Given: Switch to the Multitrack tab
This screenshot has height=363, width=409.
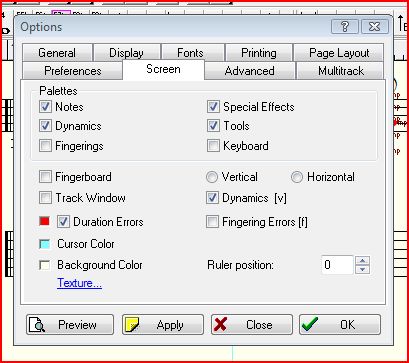Looking at the screenshot, I should (341, 71).
